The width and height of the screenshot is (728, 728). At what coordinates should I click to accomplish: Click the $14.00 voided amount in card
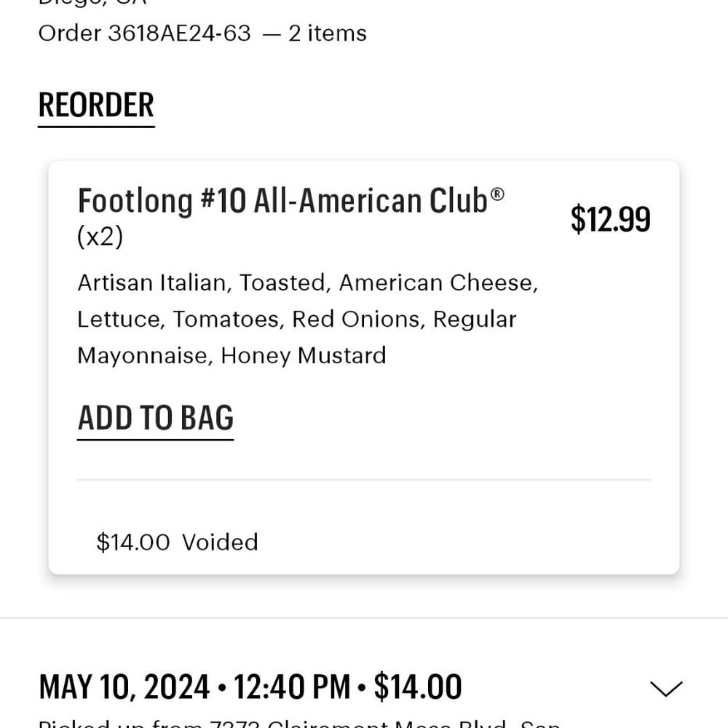tap(133, 542)
